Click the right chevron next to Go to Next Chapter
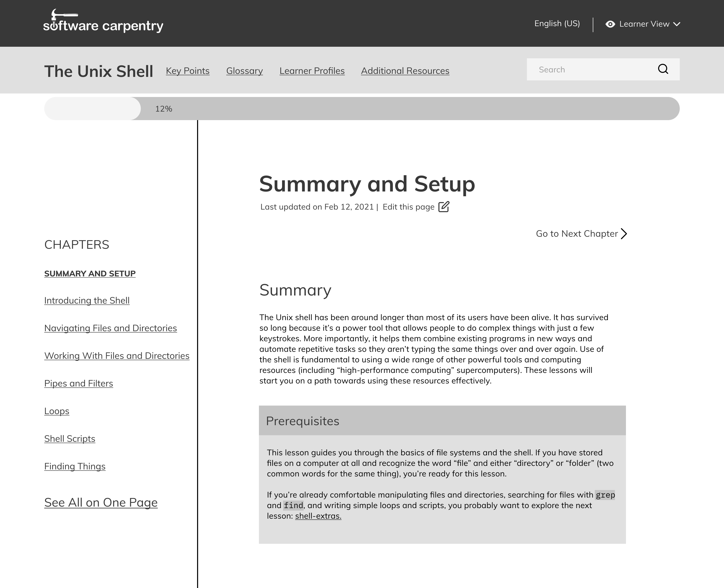The width and height of the screenshot is (724, 588). coord(624,233)
